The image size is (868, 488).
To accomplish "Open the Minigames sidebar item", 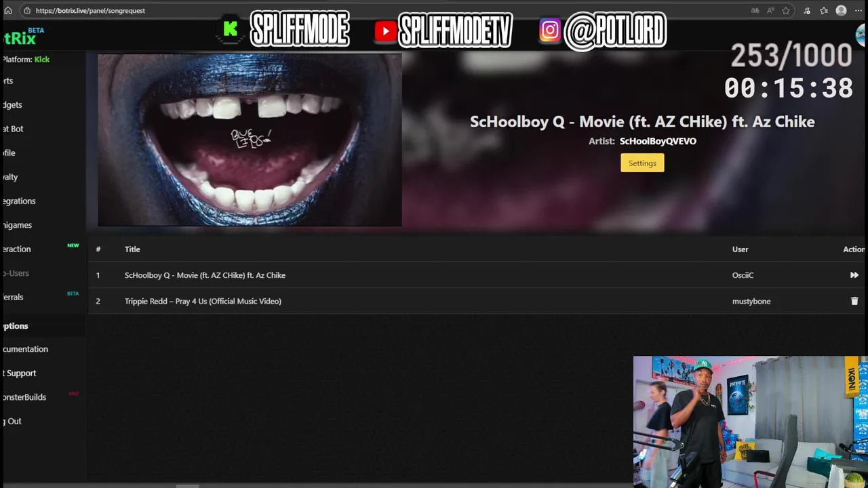I will [x=17, y=225].
